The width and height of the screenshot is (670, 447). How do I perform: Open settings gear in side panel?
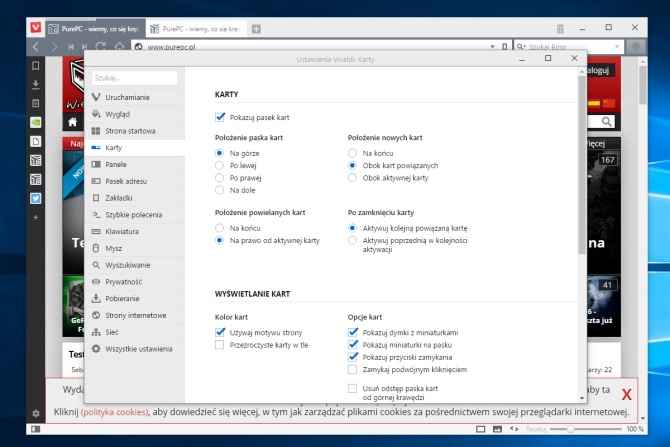[36, 413]
